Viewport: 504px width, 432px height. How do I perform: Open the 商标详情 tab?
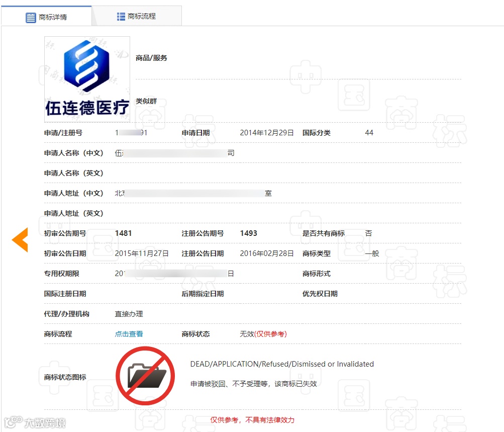(x=46, y=17)
